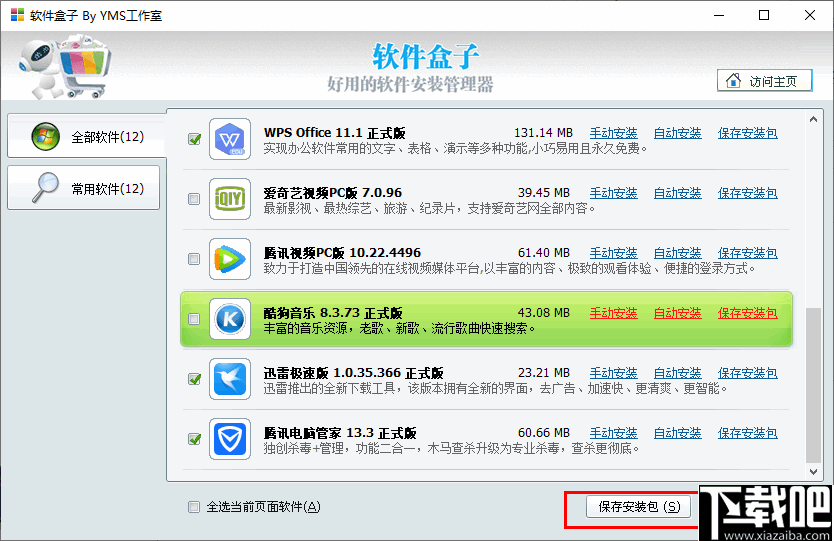Check the 爱奇艺视频PC版 checkbox
Viewport: 834px width, 541px height.
click(194, 199)
